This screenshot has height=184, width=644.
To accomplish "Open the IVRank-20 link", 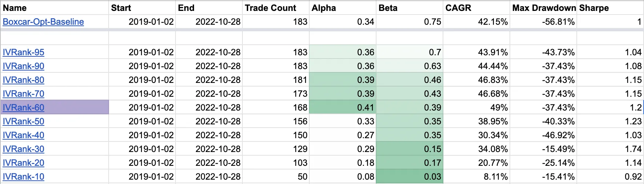I will [24, 163].
